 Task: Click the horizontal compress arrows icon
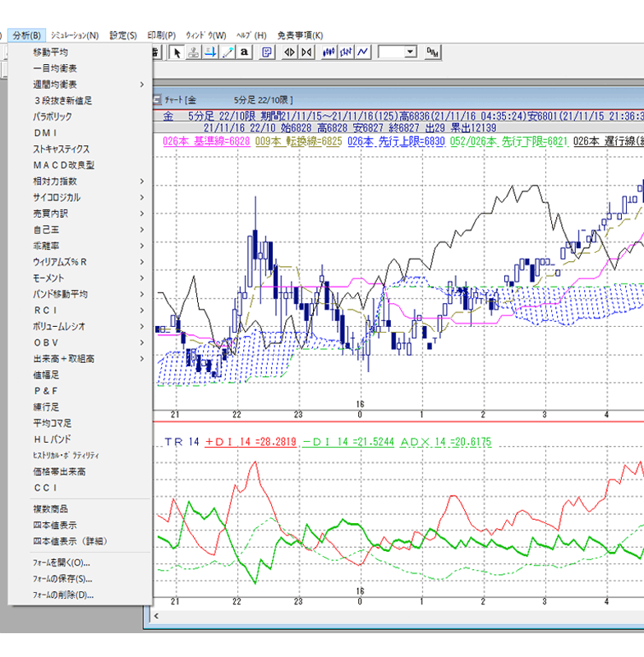tap(306, 53)
